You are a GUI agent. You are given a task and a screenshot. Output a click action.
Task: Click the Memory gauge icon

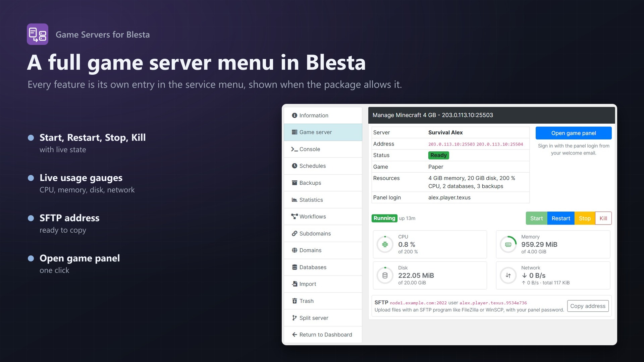coord(508,244)
